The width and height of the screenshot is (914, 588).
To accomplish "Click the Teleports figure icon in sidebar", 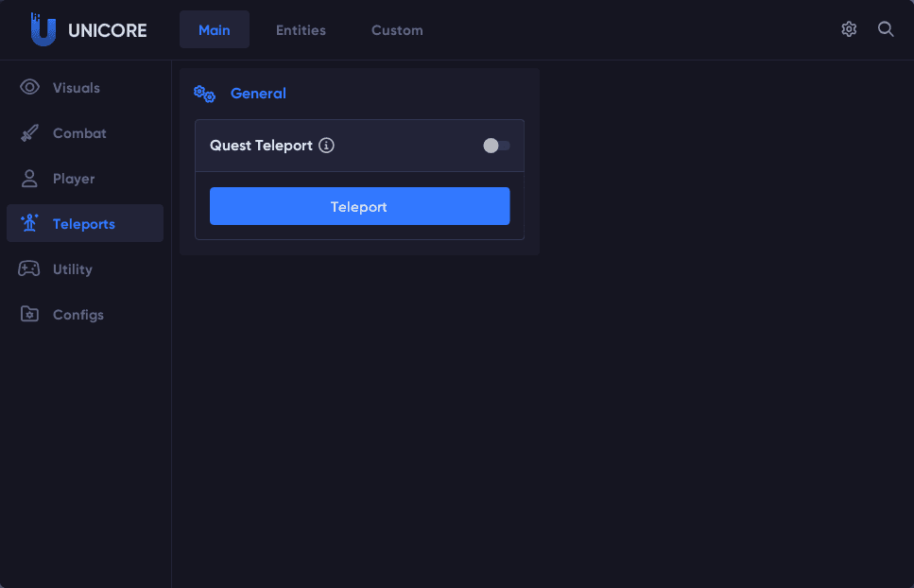I will 29,224.
